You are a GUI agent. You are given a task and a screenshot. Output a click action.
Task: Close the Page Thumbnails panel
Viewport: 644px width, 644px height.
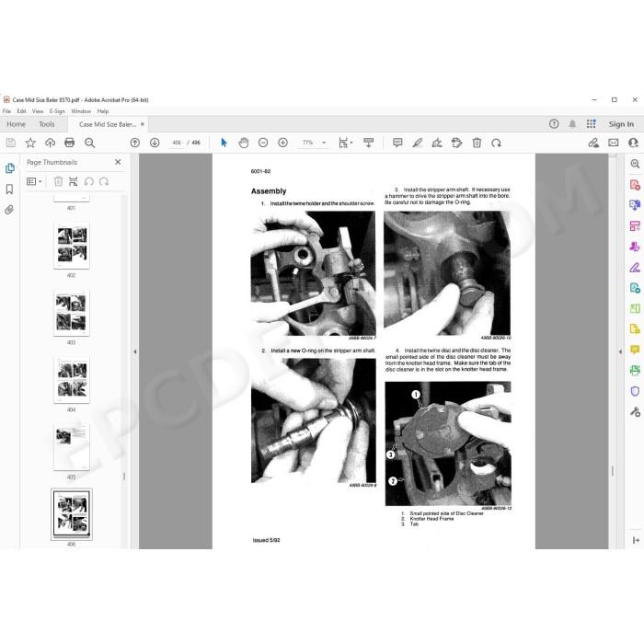[118, 162]
